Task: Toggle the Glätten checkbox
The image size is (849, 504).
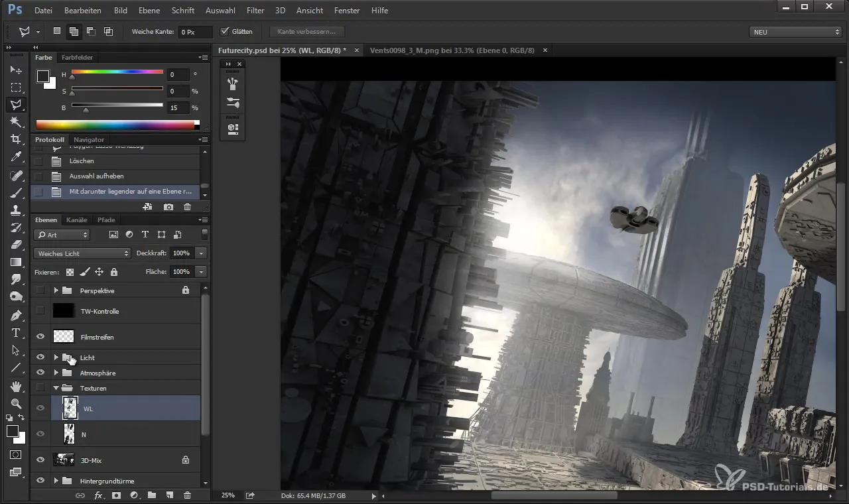Action: point(225,31)
